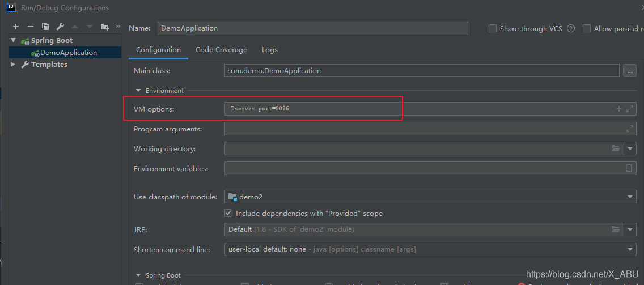Browse Working directory folder icon
Viewport: 644px width, 285px height.
click(615, 148)
